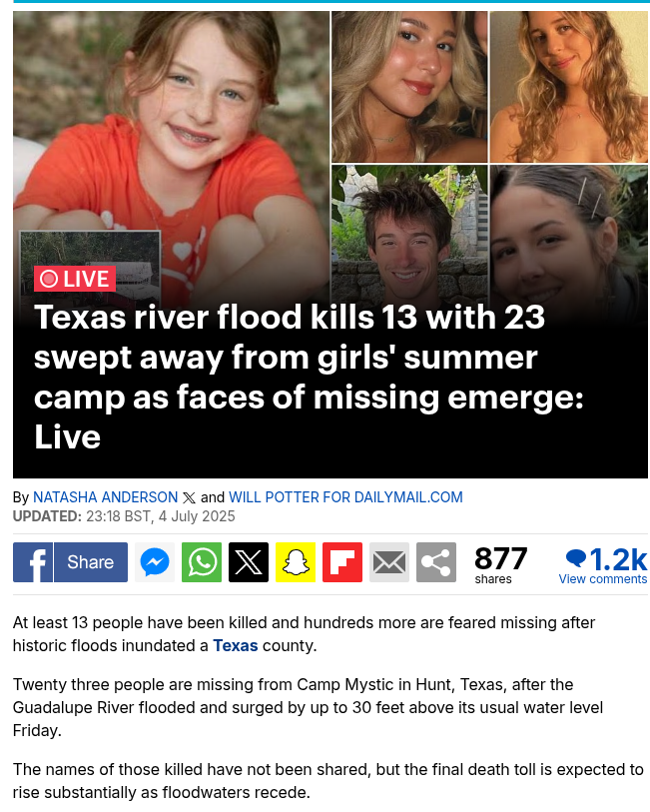Viewport: 650px width, 812px height.
Task: Open the Texas river flood headline
Action: click(x=309, y=377)
